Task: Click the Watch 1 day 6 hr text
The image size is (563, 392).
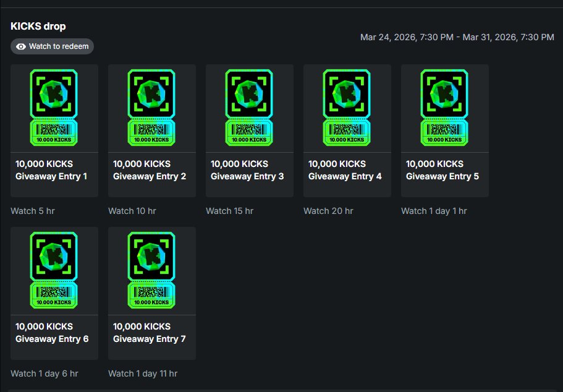Action: (x=44, y=373)
